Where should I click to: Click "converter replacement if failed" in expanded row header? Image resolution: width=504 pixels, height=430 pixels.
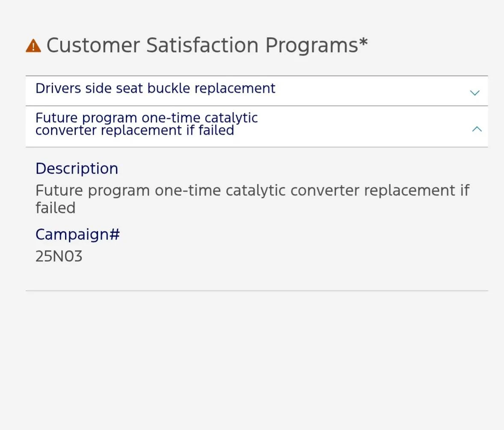[x=135, y=130]
